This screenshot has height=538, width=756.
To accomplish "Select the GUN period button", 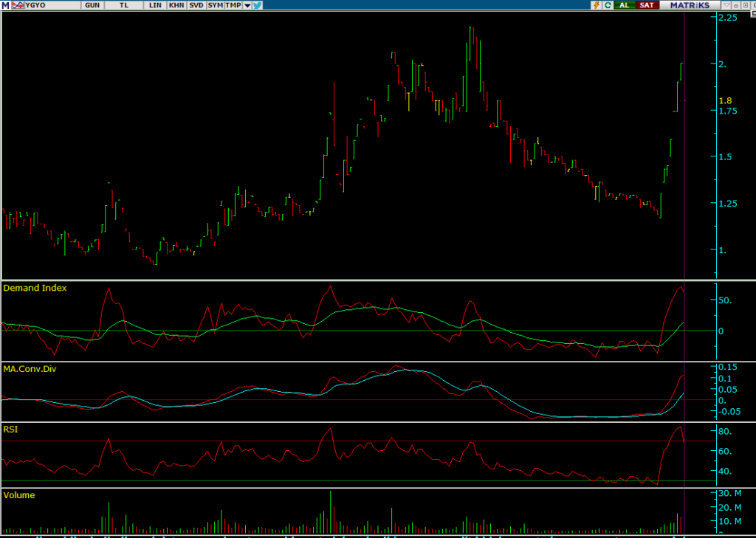I will tap(92, 5).
